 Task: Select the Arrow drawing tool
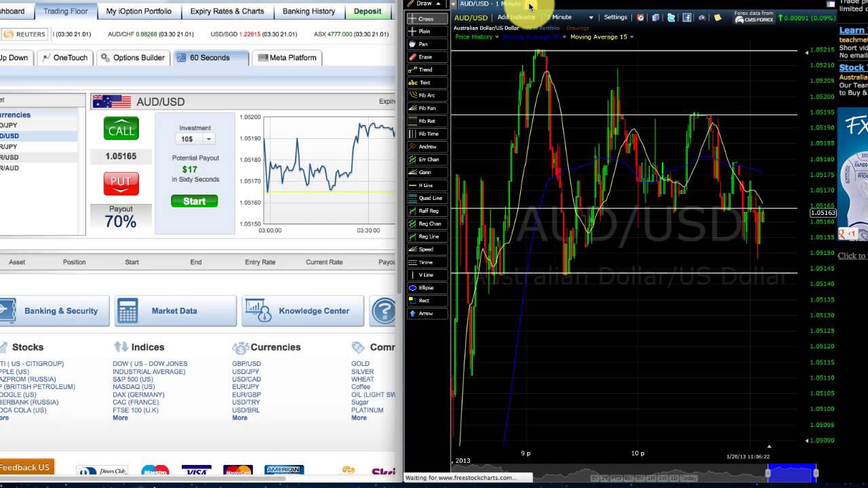coord(427,314)
